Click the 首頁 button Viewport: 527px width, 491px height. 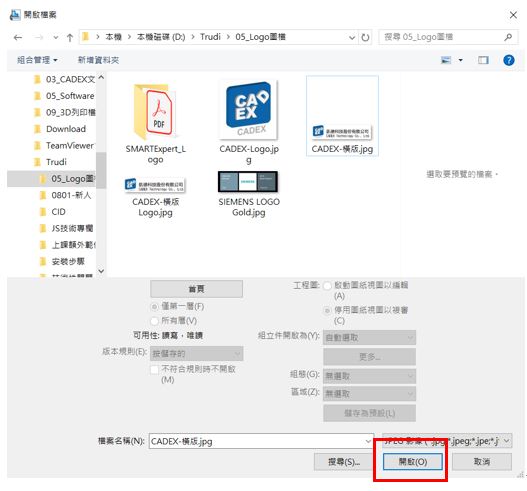(x=196, y=289)
